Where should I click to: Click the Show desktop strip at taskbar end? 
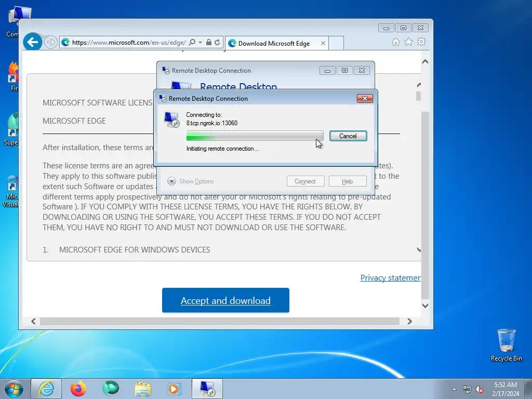[x=528, y=389]
